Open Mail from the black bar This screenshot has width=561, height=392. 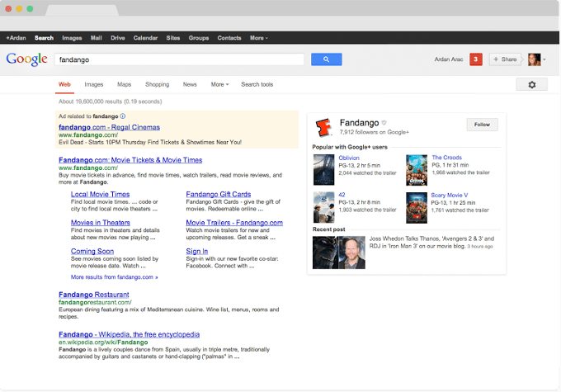coord(97,38)
